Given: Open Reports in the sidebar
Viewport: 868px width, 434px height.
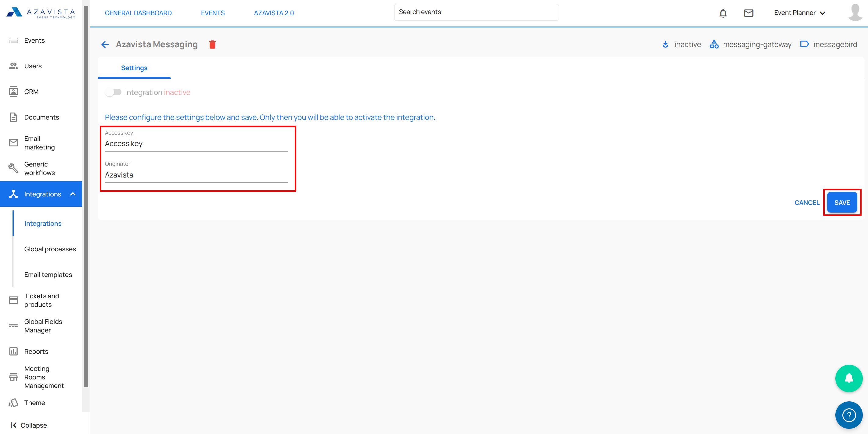Looking at the screenshot, I should (41, 351).
